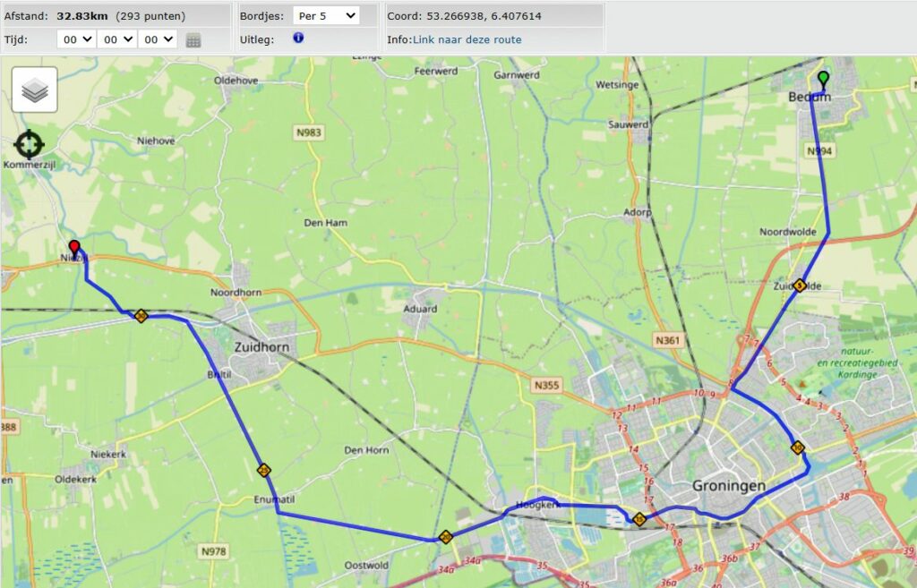Click the distance value 32.83km
Image resolution: width=917 pixels, height=588 pixels.
point(82,16)
